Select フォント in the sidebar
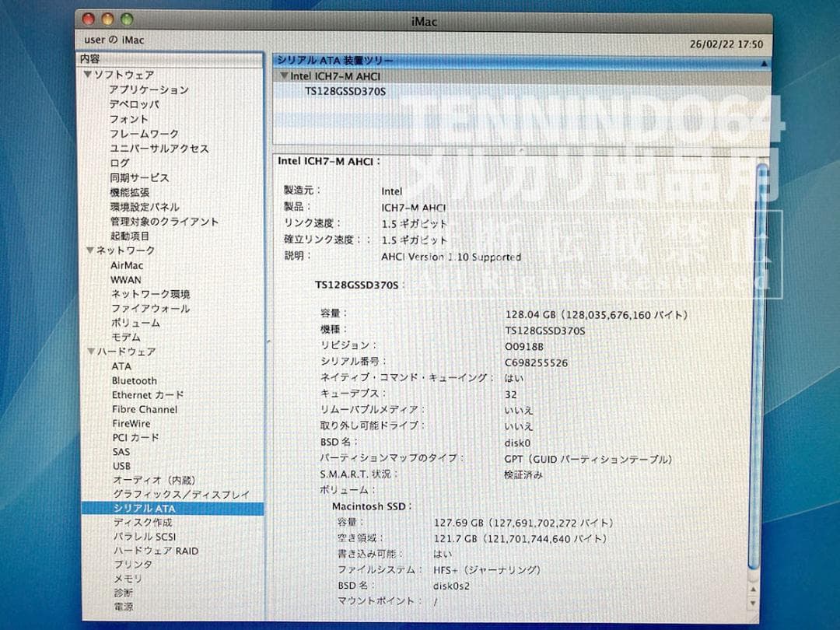This screenshot has height=630, width=840. [x=128, y=119]
